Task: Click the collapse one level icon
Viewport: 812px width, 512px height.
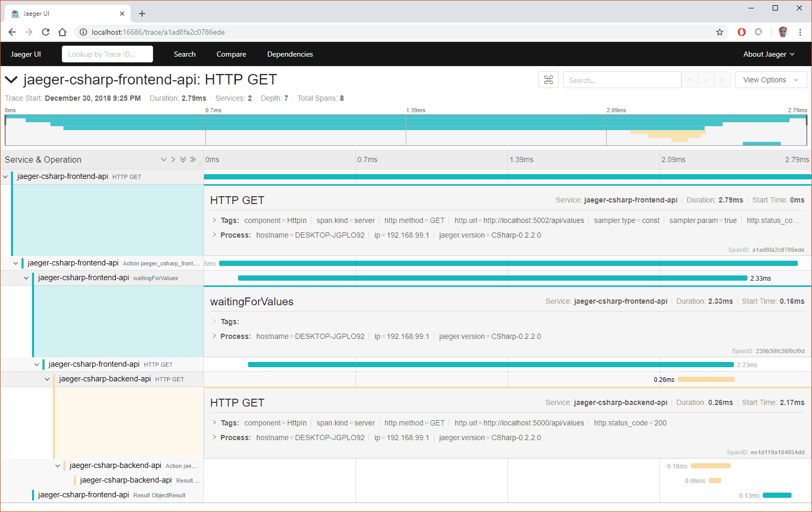Action: 173,159
